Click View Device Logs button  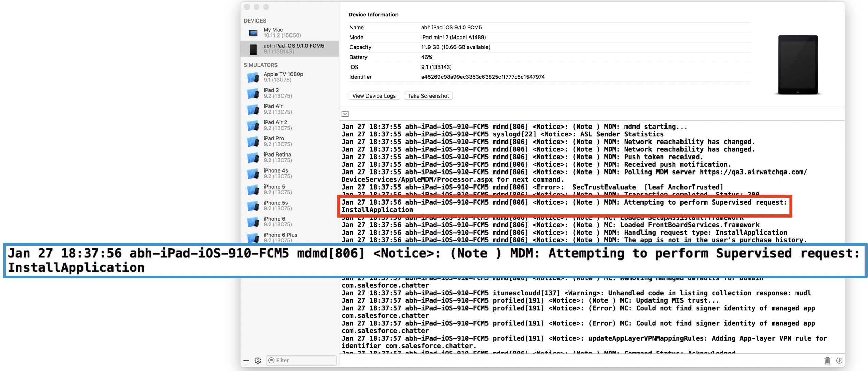pos(374,96)
